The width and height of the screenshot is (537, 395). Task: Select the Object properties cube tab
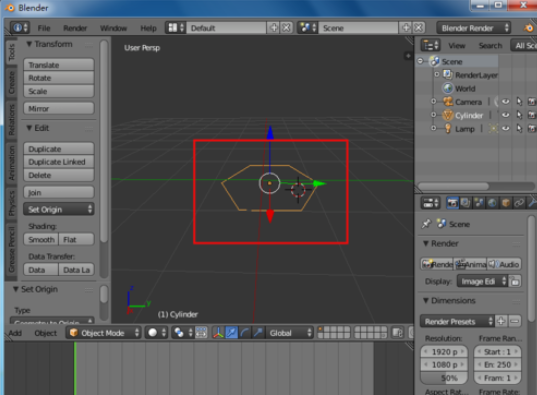pos(505,203)
